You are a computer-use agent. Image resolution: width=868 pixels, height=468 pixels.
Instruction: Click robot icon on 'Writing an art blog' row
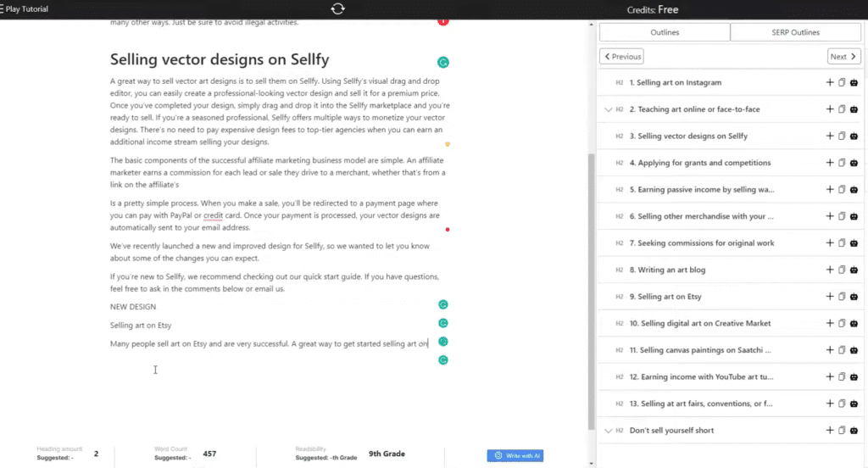coord(854,270)
